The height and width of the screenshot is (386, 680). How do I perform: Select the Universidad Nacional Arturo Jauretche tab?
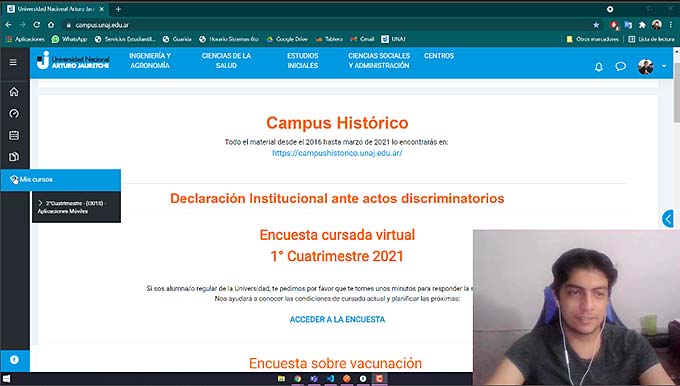(x=56, y=9)
